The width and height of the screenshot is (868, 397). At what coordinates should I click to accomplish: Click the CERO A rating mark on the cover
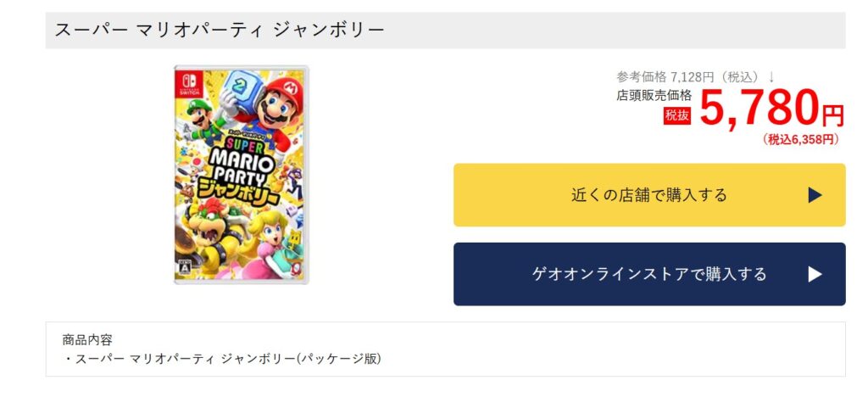(x=186, y=268)
